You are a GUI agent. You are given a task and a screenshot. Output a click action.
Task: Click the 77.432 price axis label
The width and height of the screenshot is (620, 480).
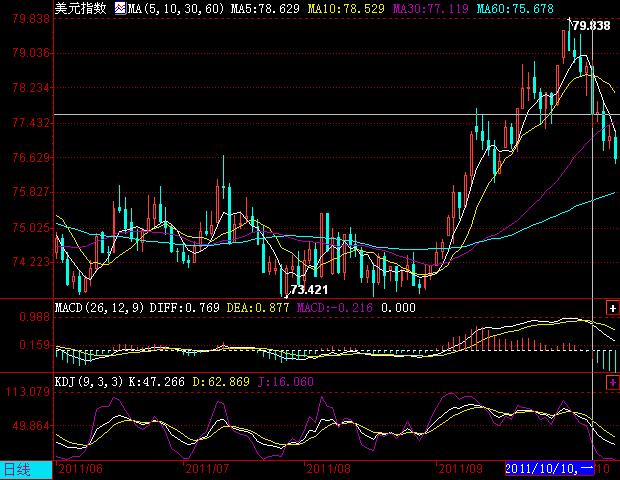[x=31, y=123]
